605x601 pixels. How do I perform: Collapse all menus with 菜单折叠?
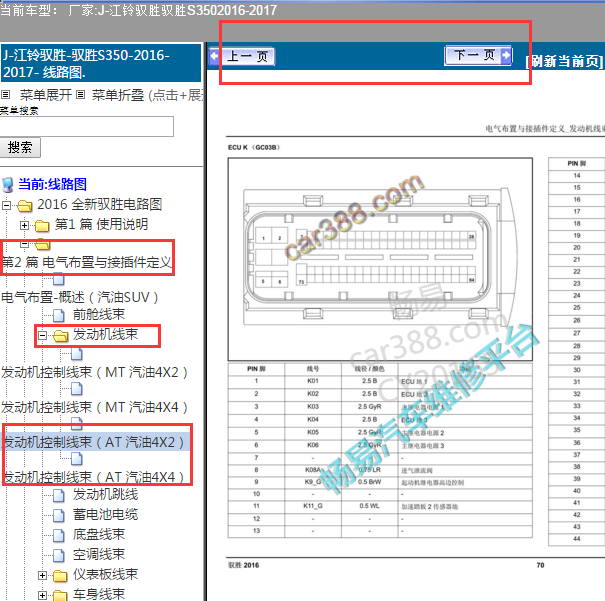[x=118, y=95]
